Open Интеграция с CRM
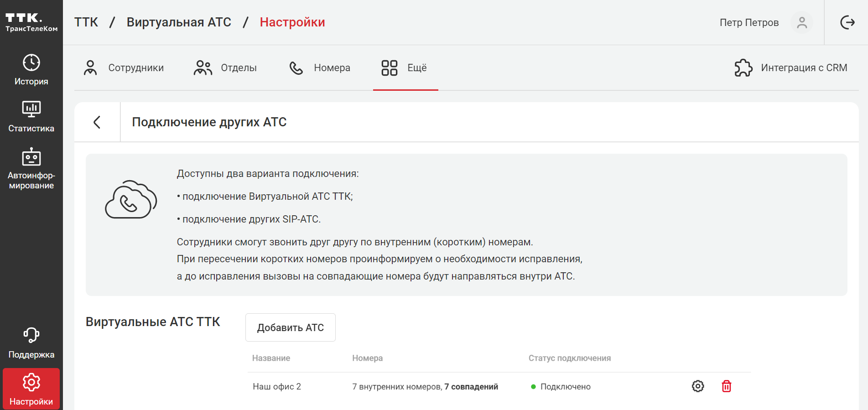 [x=790, y=68]
